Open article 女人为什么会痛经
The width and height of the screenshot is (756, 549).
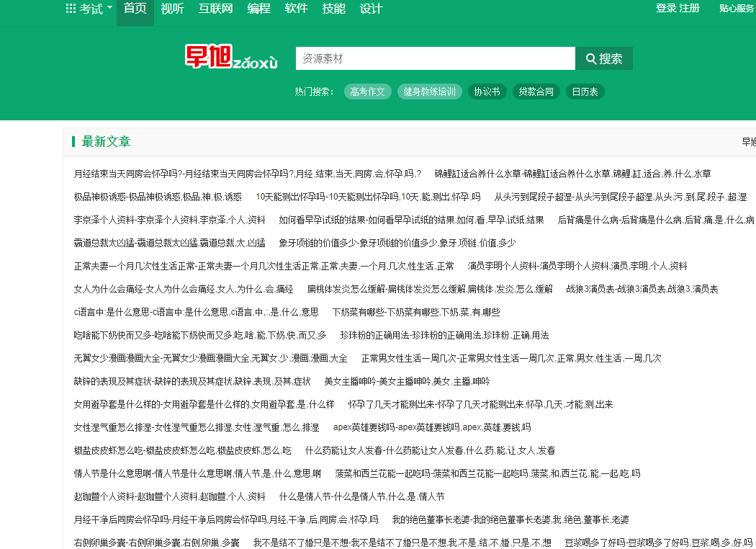click(x=183, y=290)
